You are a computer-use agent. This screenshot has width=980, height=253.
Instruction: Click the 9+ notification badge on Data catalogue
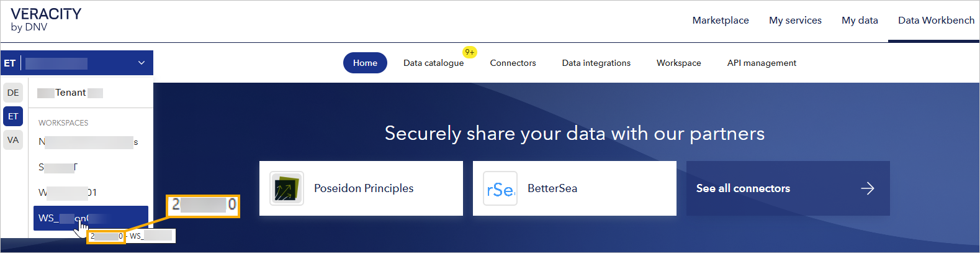pyautogui.click(x=470, y=52)
